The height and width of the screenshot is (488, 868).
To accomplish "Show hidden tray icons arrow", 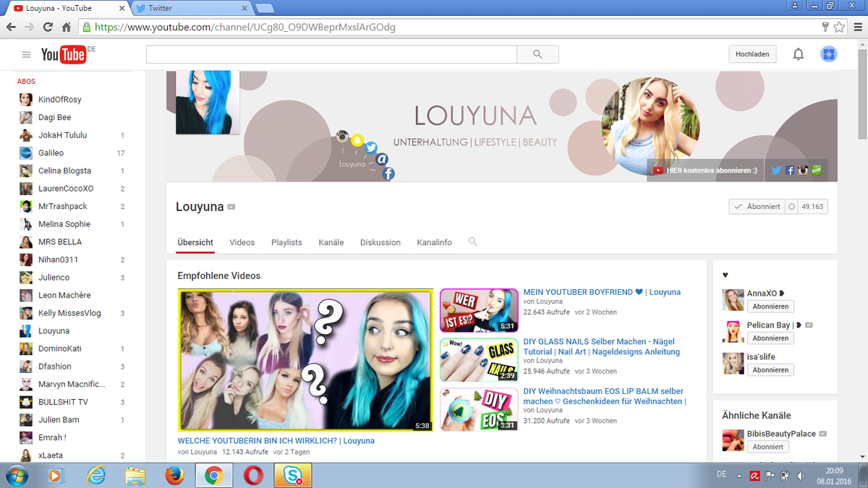I will (x=739, y=476).
